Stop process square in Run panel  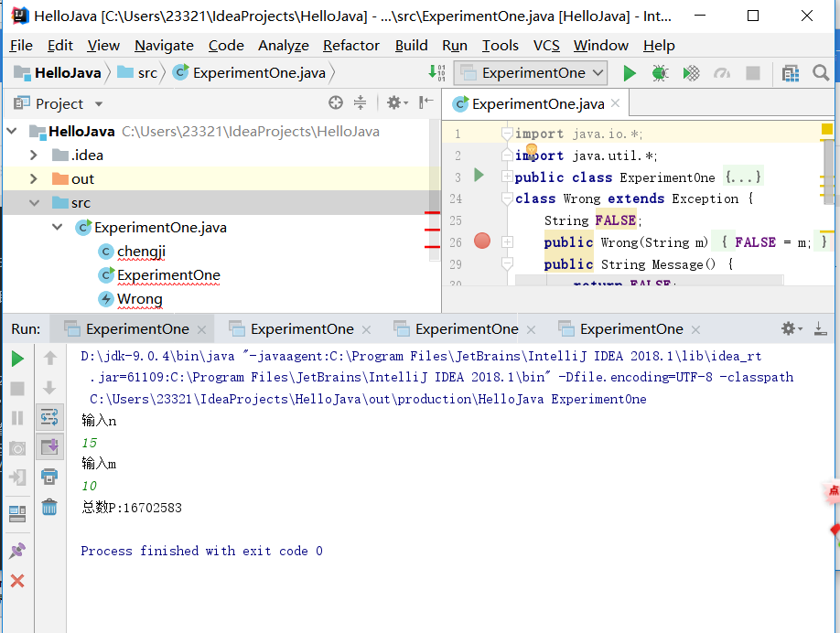[x=17, y=388]
